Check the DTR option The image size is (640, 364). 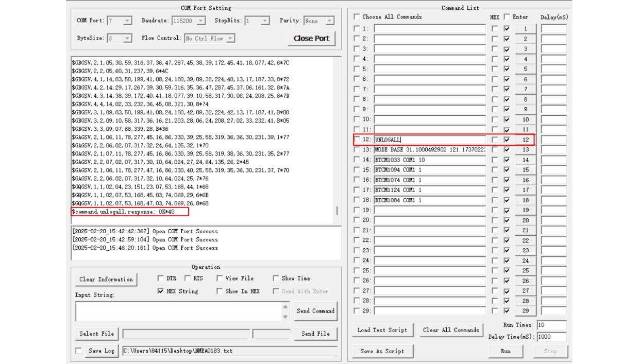point(161,279)
